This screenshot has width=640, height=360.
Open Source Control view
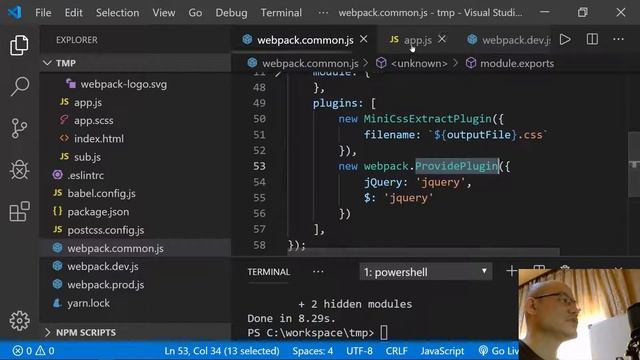(19, 128)
